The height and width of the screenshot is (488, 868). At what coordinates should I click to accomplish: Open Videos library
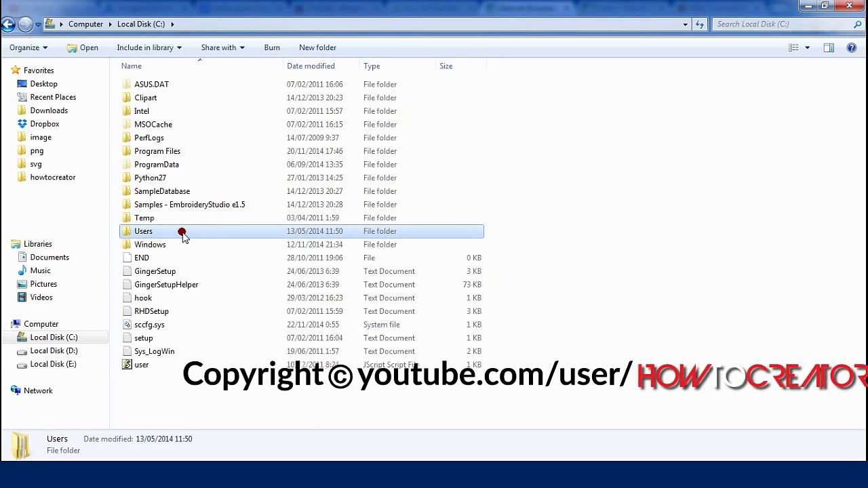click(x=41, y=298)
